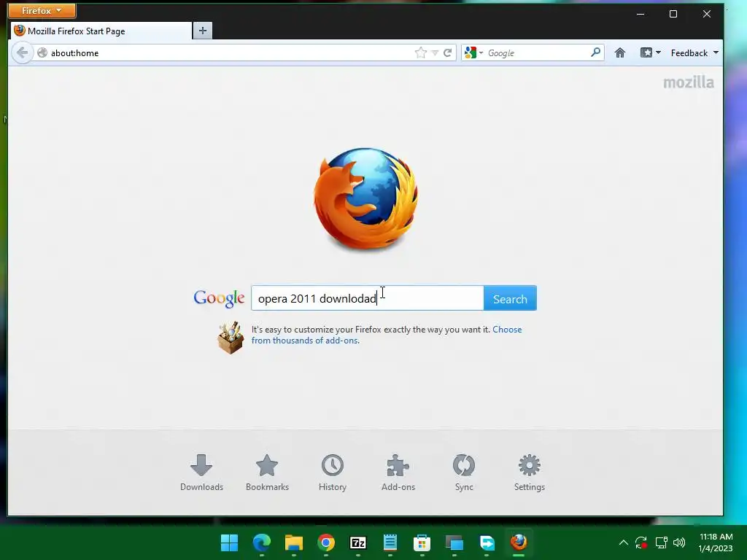Open Downloads from the bottom launcher

pyautogui.click(x=201, y=472)
